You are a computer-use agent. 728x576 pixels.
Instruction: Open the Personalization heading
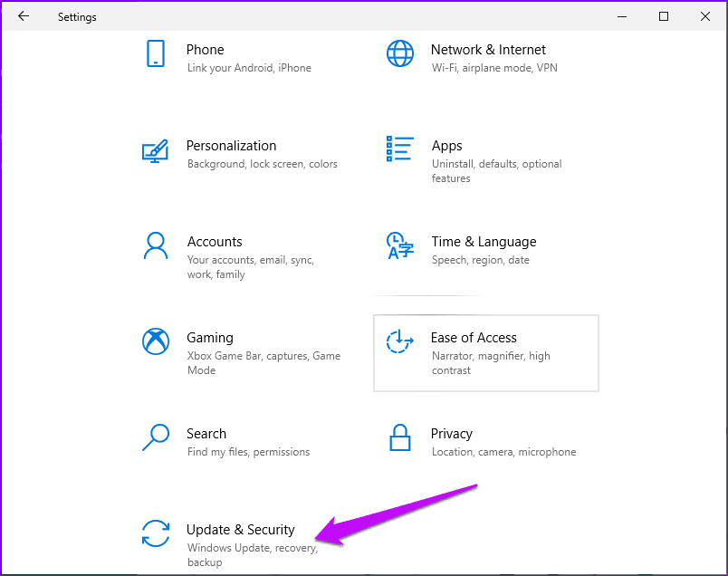pos(231,146)
